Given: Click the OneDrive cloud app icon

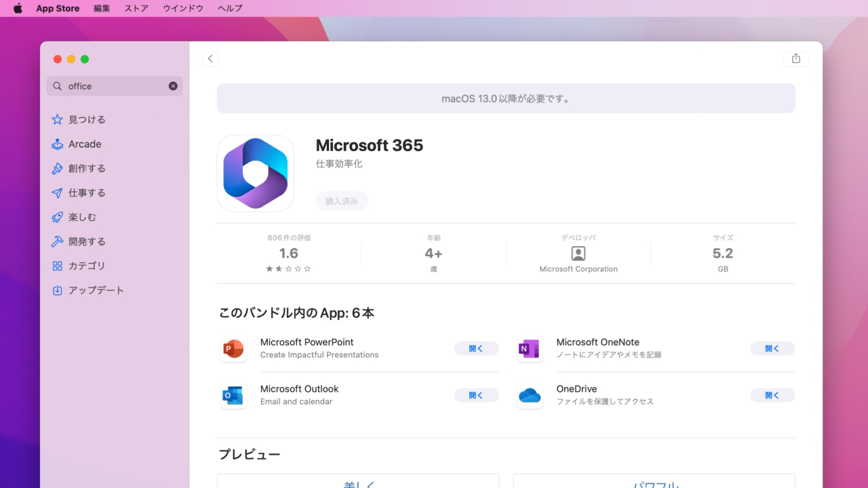Looking at the screenshot, I should [x=530, y=395].
